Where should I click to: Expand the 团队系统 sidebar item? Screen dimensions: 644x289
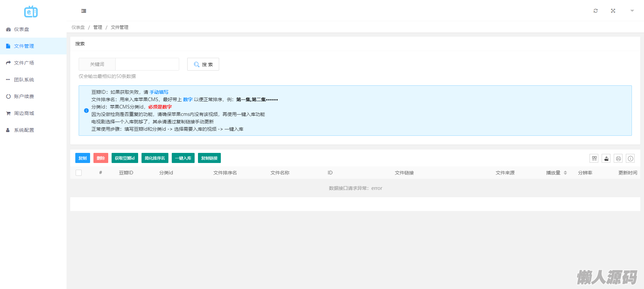click(24, 80)
